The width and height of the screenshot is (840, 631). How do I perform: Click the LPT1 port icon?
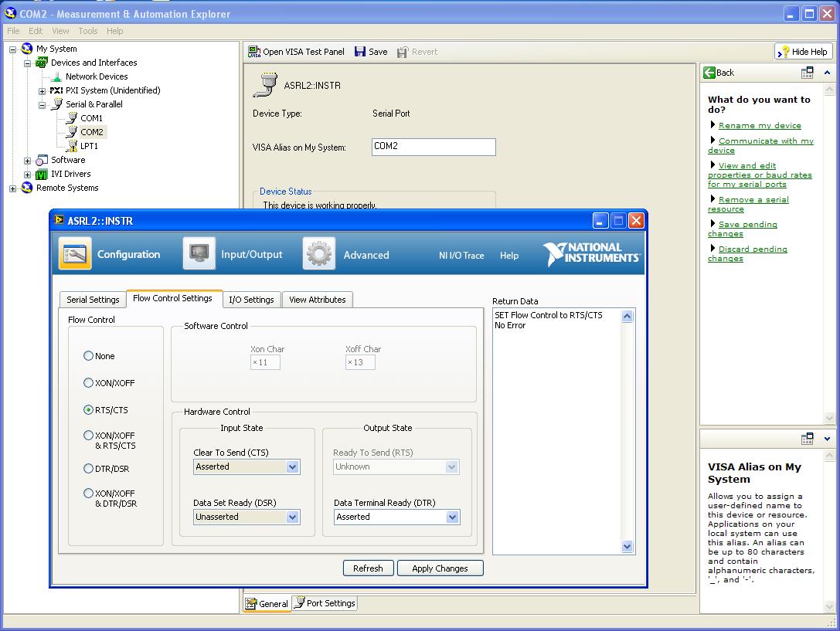73,145
